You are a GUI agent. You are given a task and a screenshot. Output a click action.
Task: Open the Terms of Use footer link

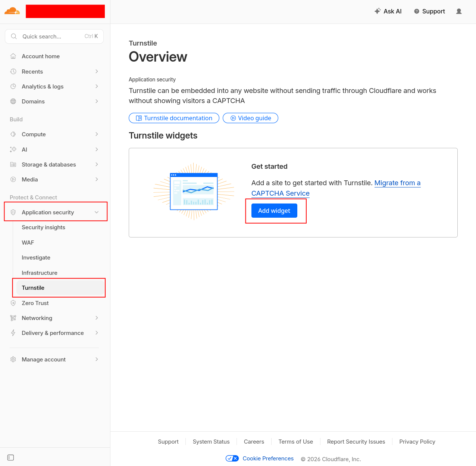pos(295,442)
